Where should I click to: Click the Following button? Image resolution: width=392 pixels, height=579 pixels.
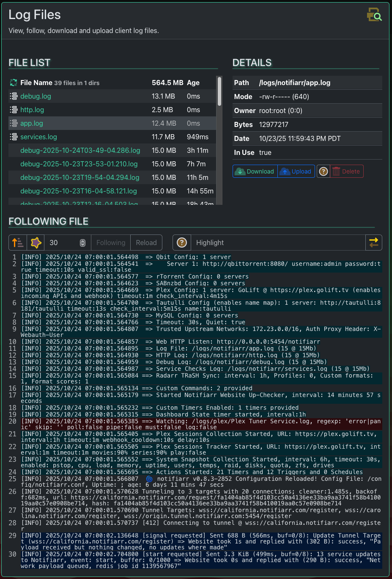111,243
